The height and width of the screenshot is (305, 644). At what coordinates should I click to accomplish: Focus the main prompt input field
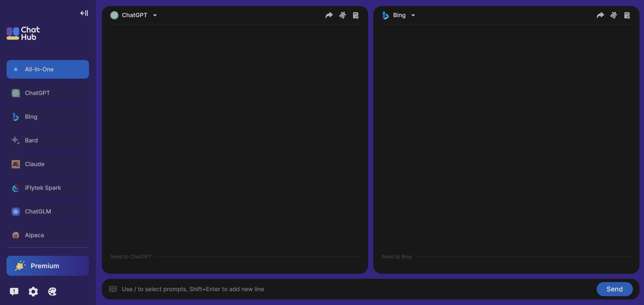pyautogui.click(x=356, y=289)
